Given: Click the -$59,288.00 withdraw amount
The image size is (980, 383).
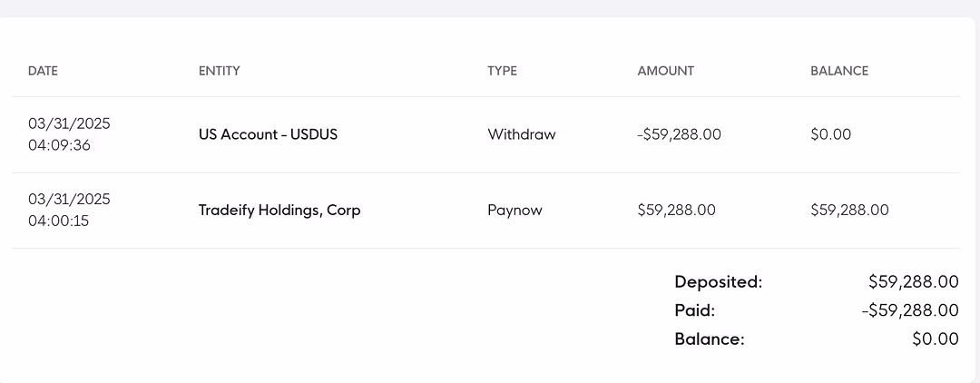Looking at the screenshot, I should click(x=679, y=134).
